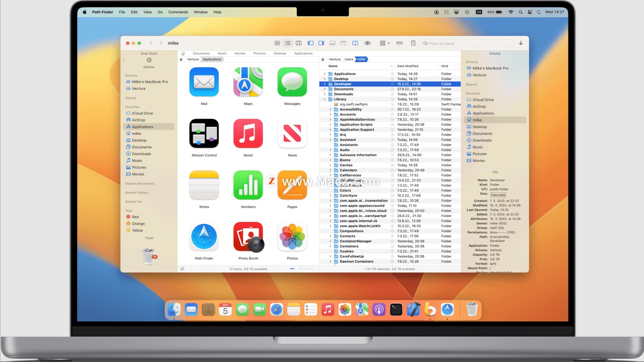644x362 pixels.
Task: Select the Path Finder app icon
Action: (204, 237)
